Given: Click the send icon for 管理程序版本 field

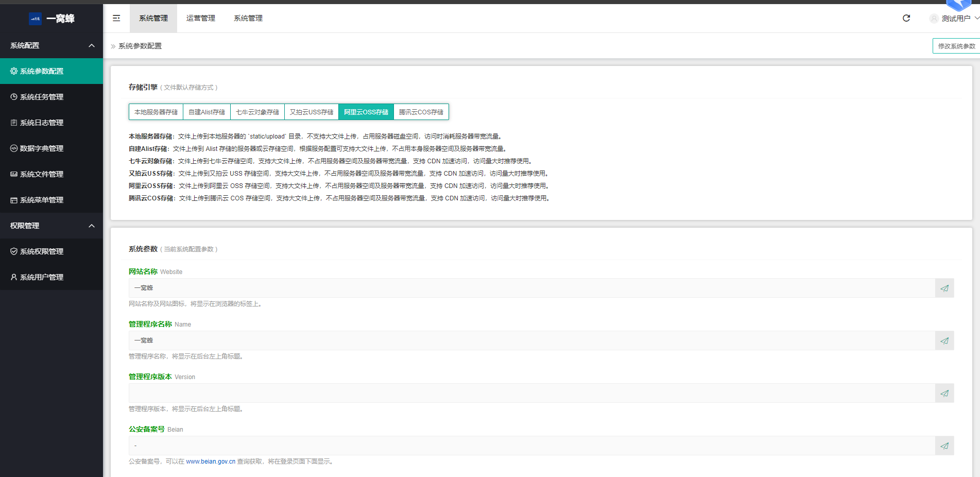Looking at the screenshot, I should [944, 393].
